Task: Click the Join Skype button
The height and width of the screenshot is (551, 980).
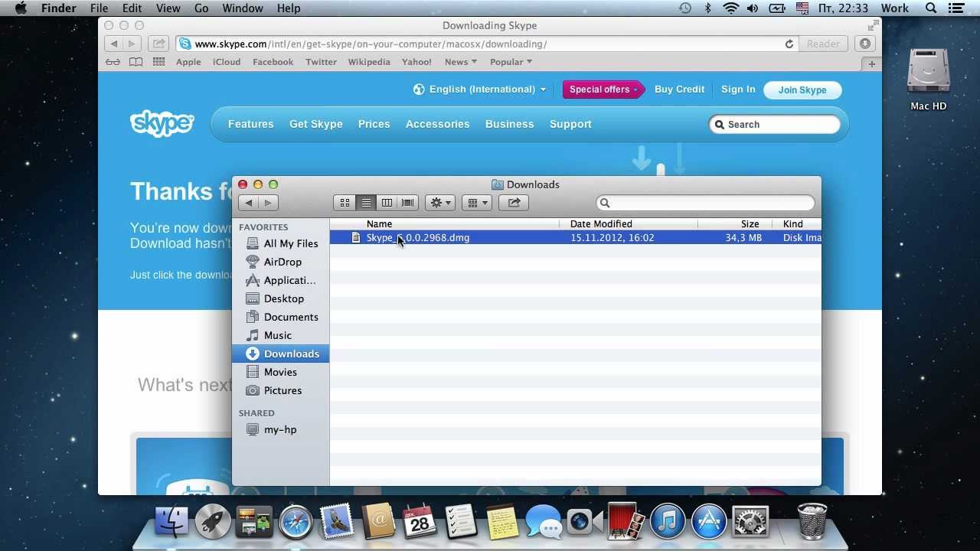Action: click(x=802, y=90)
